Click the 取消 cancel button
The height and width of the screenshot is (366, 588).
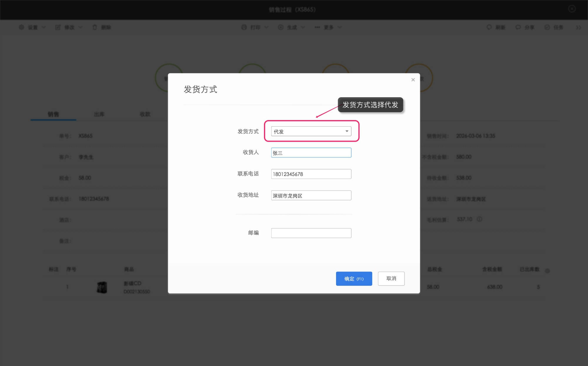391,278
